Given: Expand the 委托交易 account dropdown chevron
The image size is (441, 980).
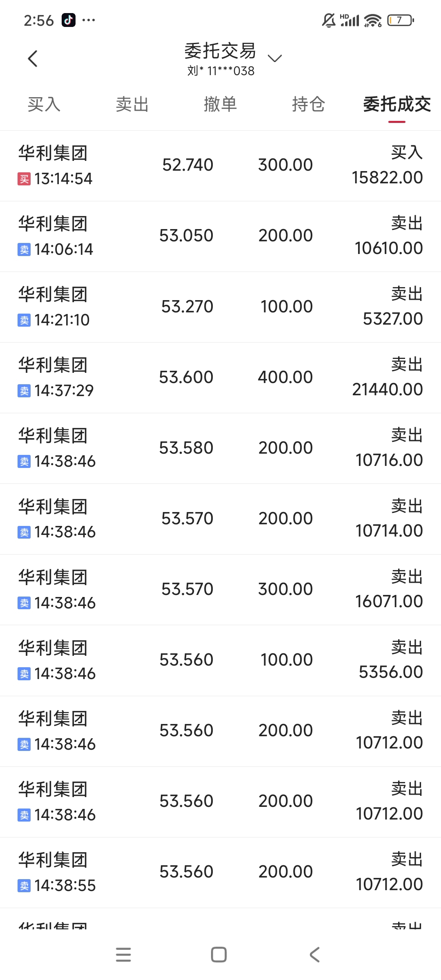Looking at the screenshot, I should coord(275,58).
